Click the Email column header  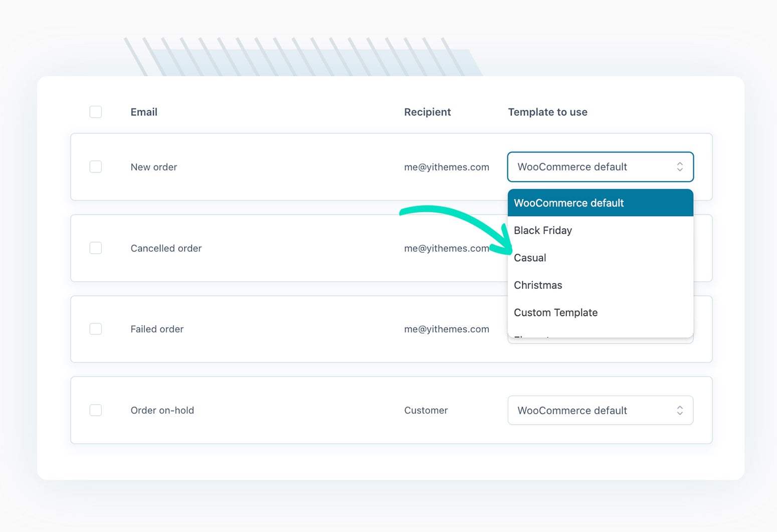click(x=144, y=112)
